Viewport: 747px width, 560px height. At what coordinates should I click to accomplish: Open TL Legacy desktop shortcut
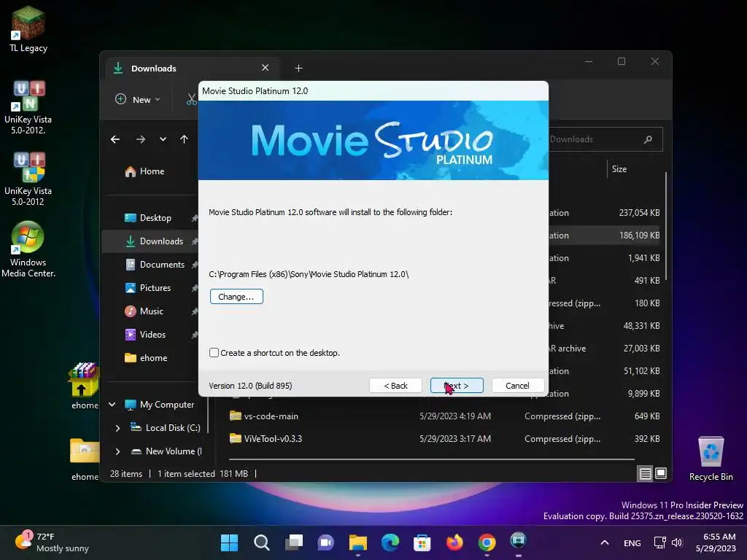(x=28, y=29)
